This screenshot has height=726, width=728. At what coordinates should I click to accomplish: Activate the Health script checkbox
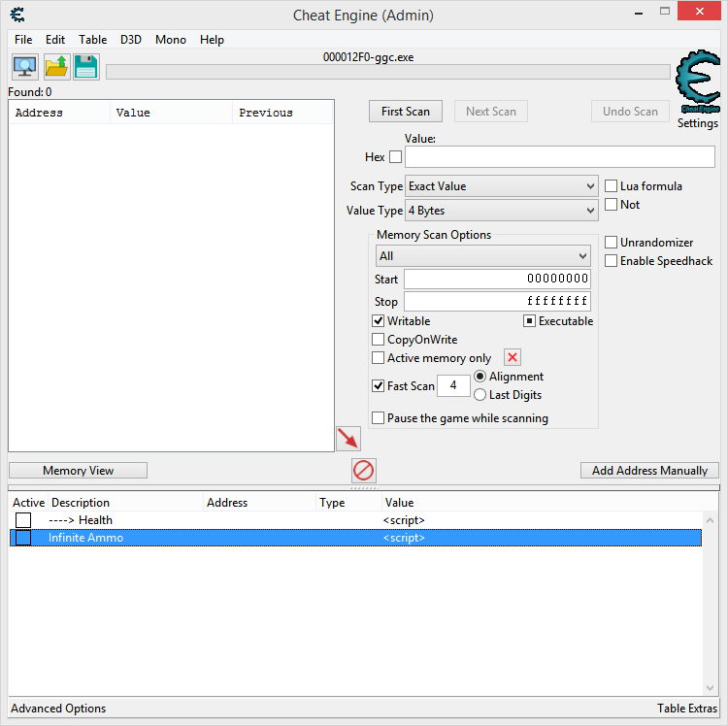tap(23, 520)
